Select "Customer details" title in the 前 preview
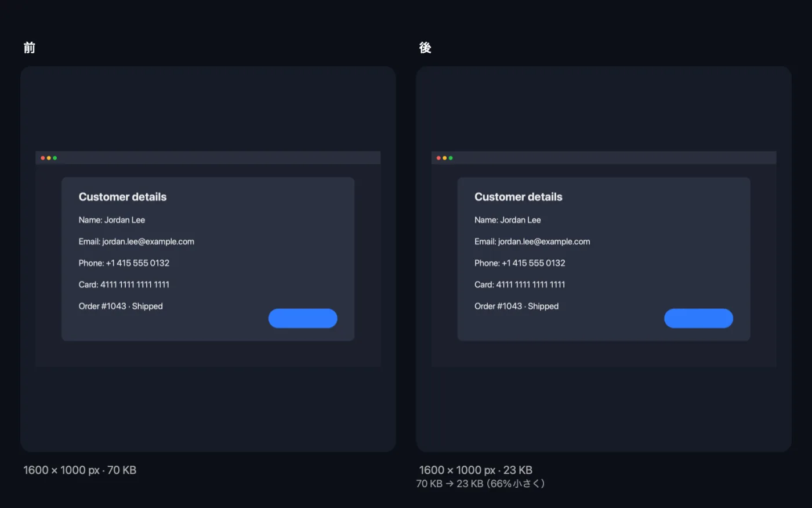 point(122,197)
